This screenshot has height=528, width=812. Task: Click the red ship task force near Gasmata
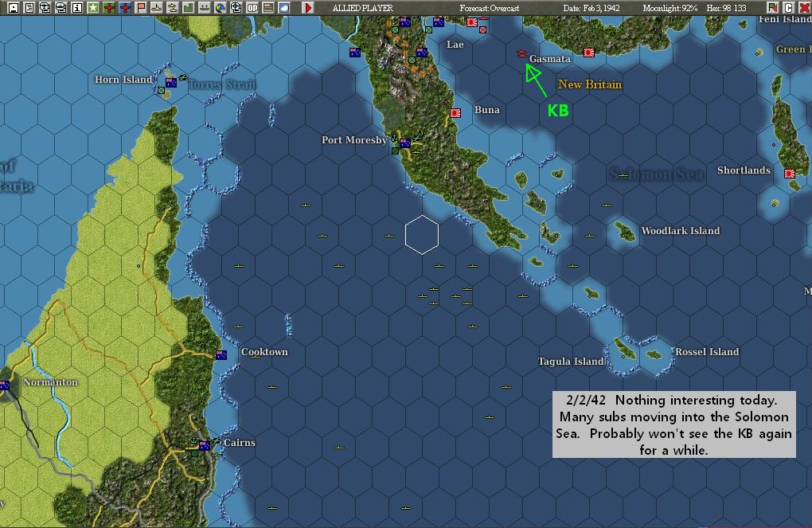(x=521, y=53)
